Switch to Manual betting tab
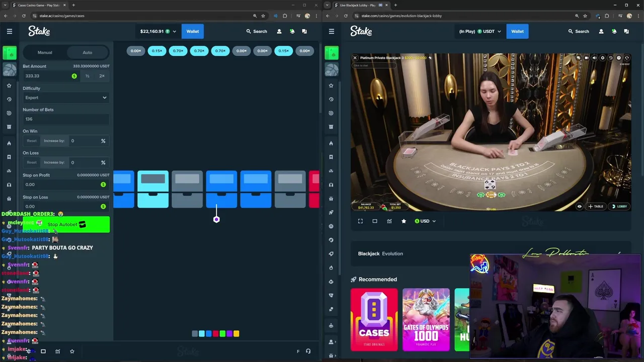Viewport: 644px width, 362px height. pos(45,52)
